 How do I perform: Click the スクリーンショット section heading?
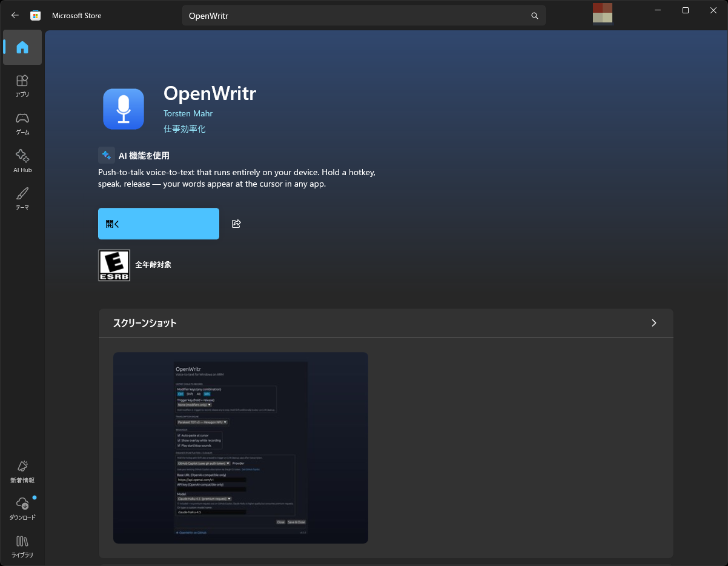[145, 323]
